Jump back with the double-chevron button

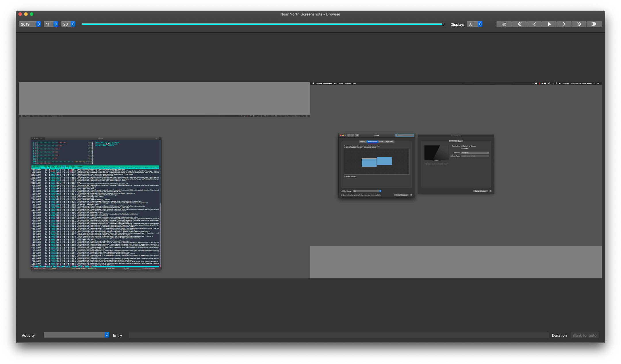[519, 24]
